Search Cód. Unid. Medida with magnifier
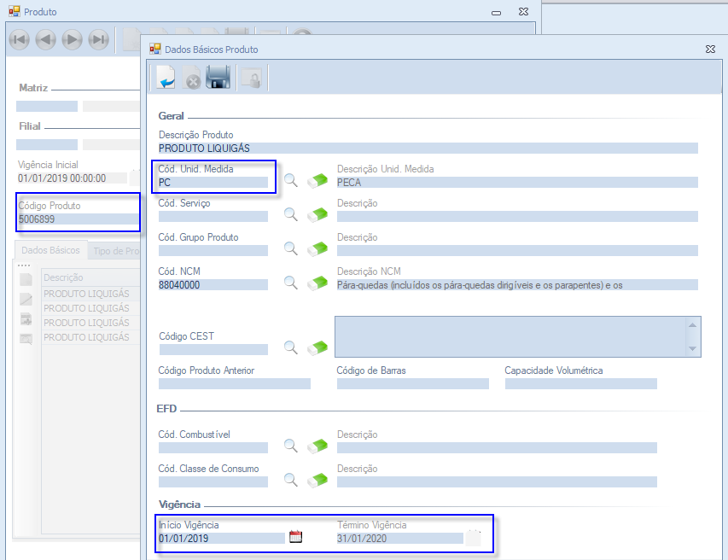Screen dimensions: 728x560 [291, 180]
